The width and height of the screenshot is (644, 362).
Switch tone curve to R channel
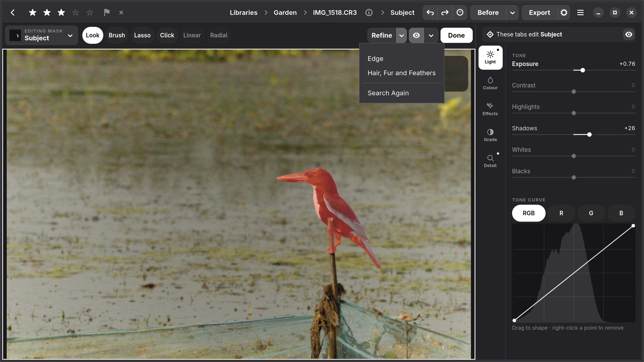click(x=561, y=213)
